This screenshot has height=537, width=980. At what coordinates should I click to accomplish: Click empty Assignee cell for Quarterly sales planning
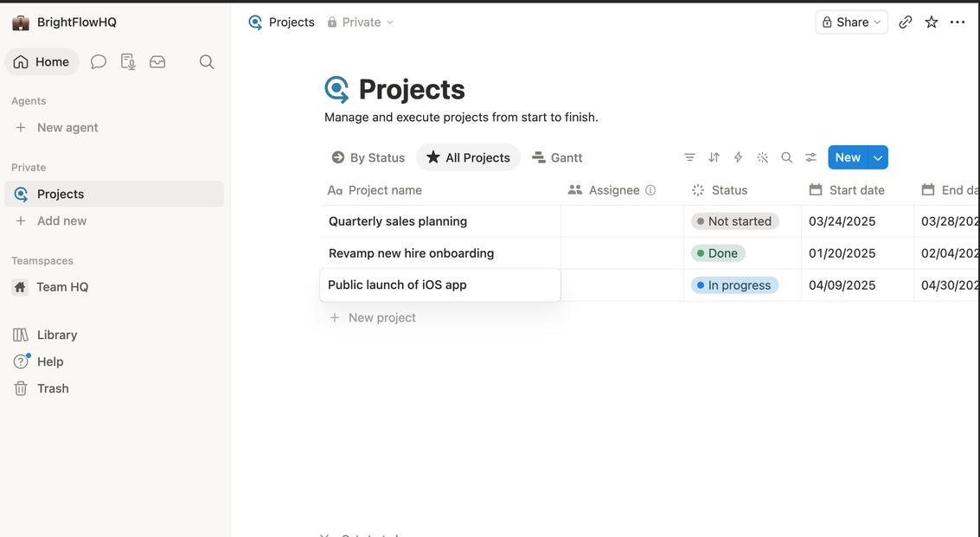[x=623, y=221]
